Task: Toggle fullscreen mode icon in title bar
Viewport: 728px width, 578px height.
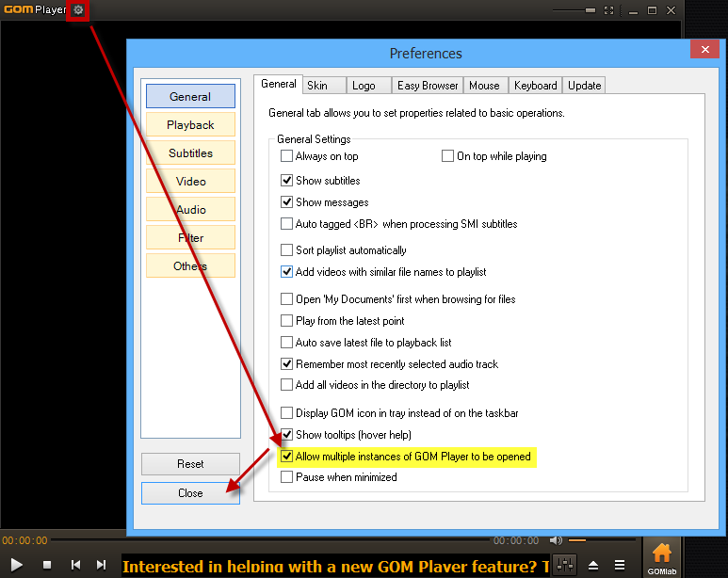Action: (608, 10)
